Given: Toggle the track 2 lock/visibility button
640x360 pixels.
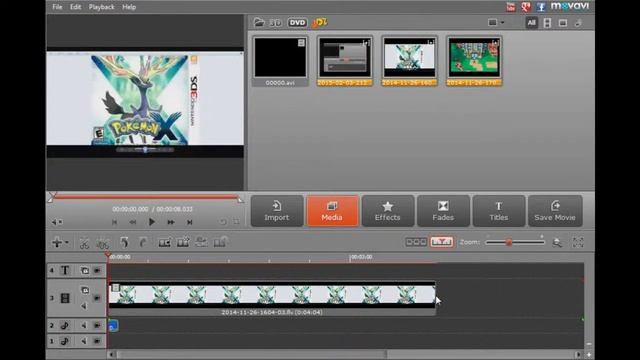Looking at the screenshot, I should point(97,326).
